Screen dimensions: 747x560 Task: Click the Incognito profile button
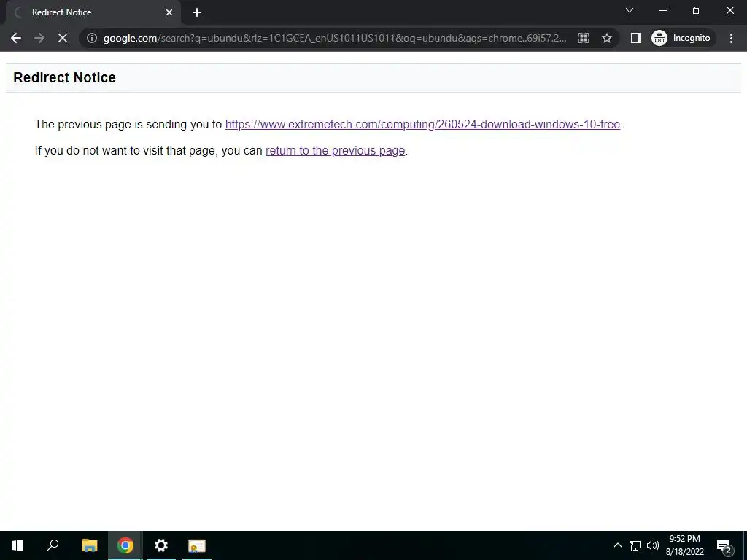[x=682, y=38]
